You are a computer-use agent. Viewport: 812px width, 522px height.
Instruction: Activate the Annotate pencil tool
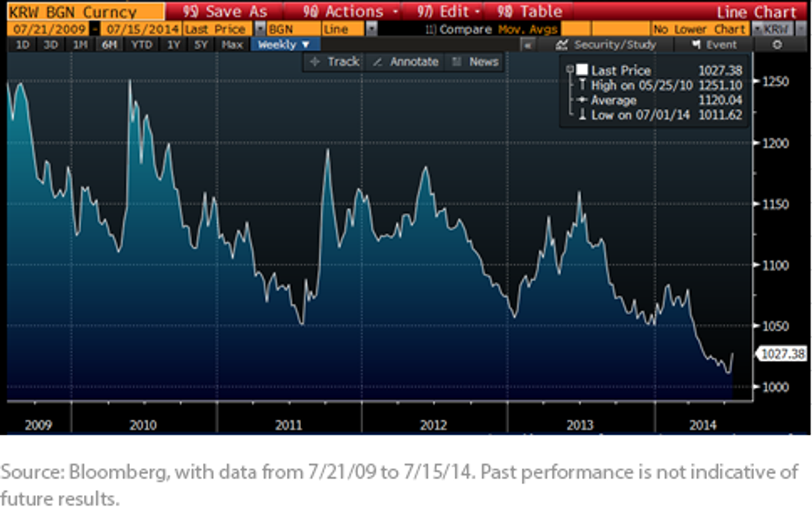(405, 62)
